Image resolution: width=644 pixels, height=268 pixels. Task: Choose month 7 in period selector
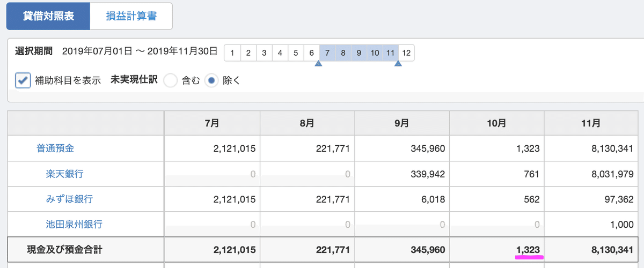pos(327,53)
